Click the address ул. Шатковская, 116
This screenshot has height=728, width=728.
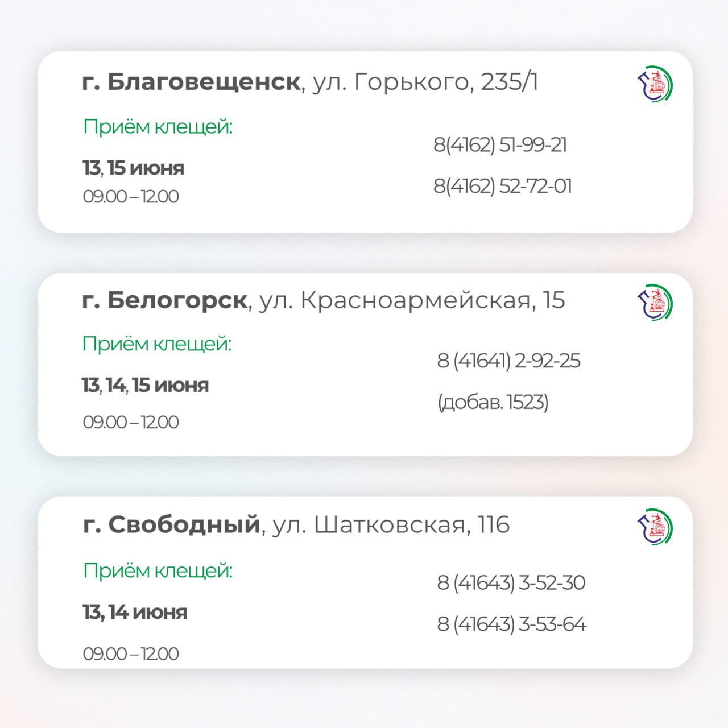coord(391,524)
